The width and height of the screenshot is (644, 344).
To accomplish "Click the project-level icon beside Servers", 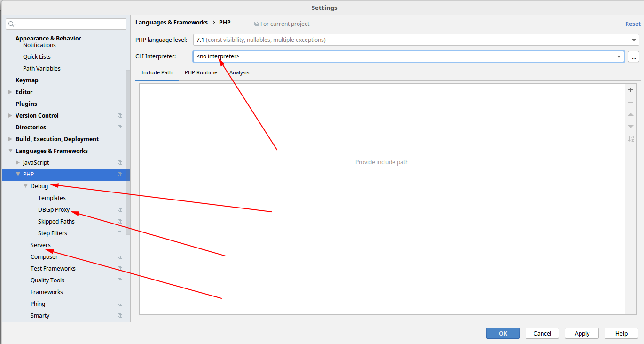I will (x=120, y=245).
